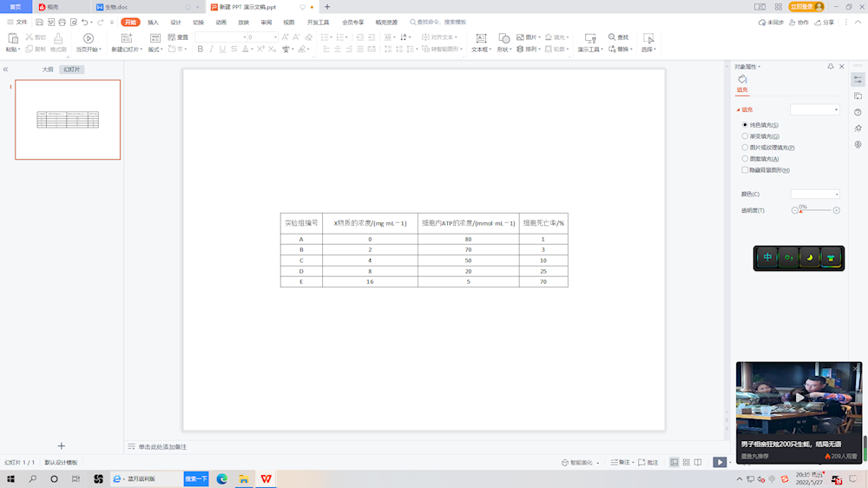The height and width of the screenshot is (488, 868).
Task: Toggle Underline formatting
Action: [x=222, y=49]
